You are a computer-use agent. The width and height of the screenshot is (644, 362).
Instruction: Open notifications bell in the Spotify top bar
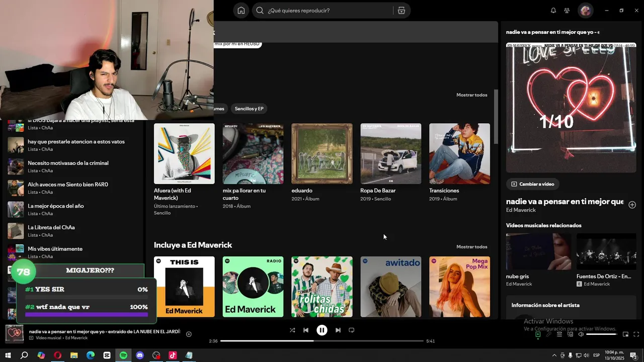click(x=553, y=11)
